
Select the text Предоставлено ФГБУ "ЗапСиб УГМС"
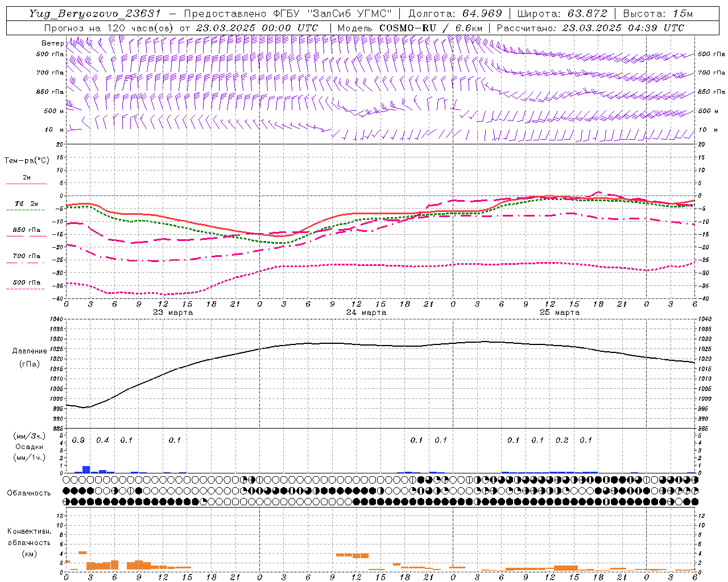pyautogui.click(x=288, y=14)
